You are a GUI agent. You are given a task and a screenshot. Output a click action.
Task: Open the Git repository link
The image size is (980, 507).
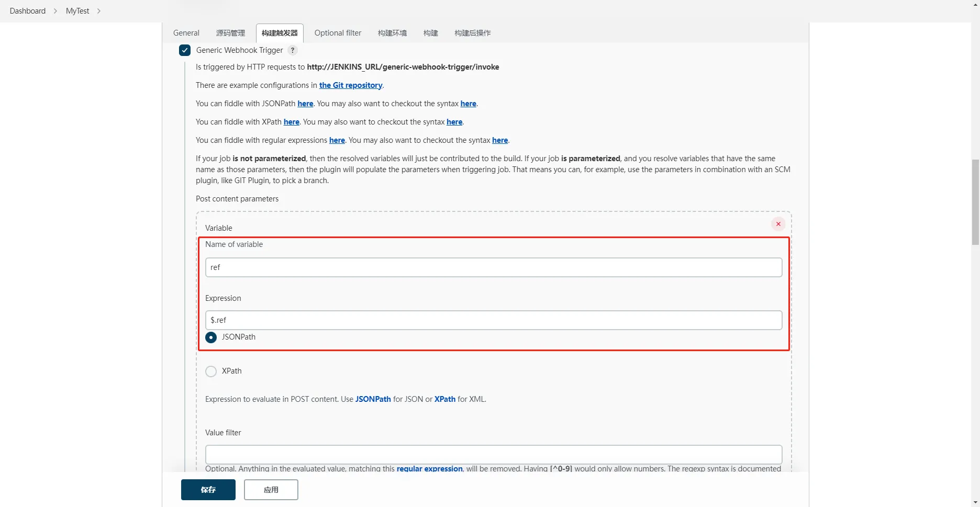point(351,85)
